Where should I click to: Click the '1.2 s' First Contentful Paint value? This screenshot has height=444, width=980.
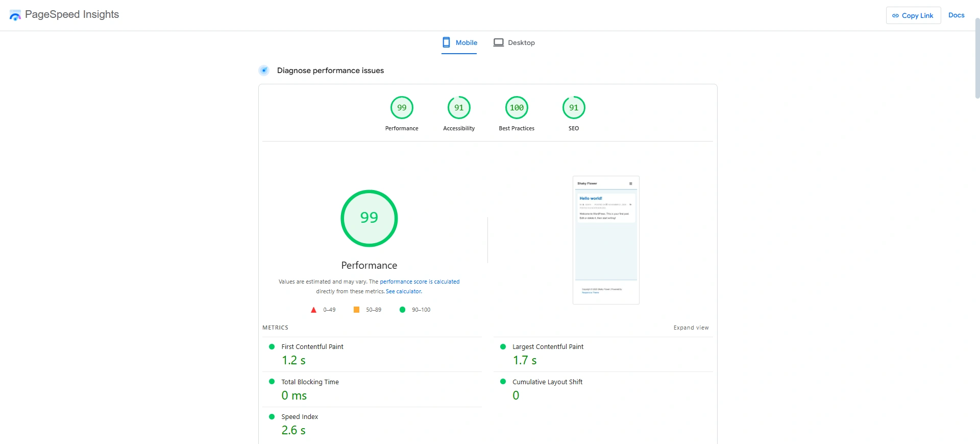[x=293, y=360]
